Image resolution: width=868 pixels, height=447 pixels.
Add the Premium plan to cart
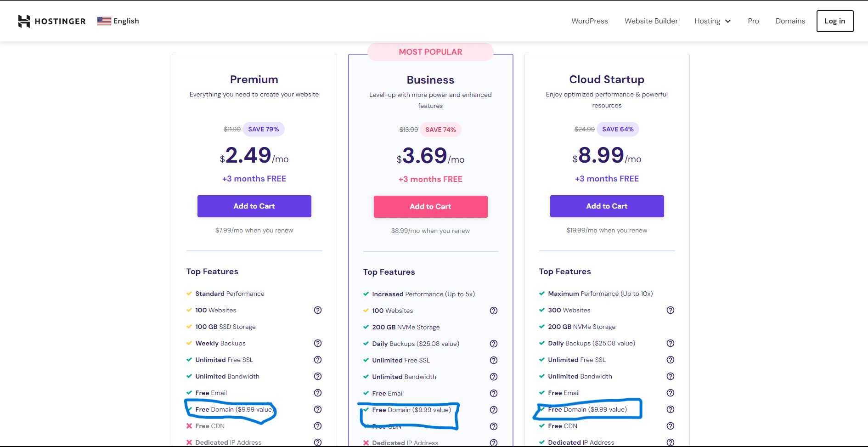pos(254,206)
